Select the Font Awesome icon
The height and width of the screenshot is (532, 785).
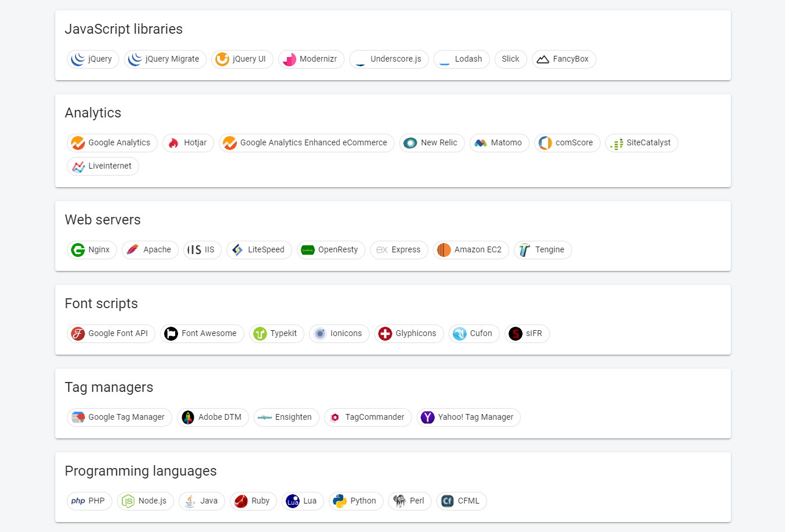(171, 333)
